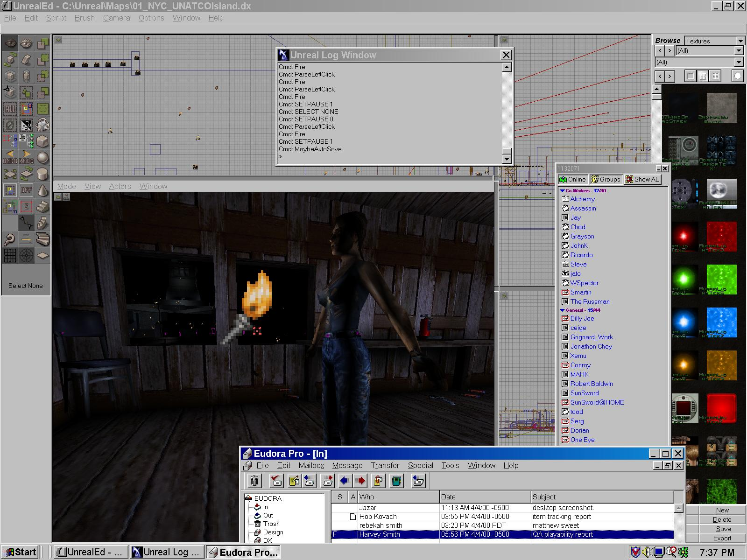Open the Actors menu in the 3D viewport
747x560 pixels.
tap(120, 186)
